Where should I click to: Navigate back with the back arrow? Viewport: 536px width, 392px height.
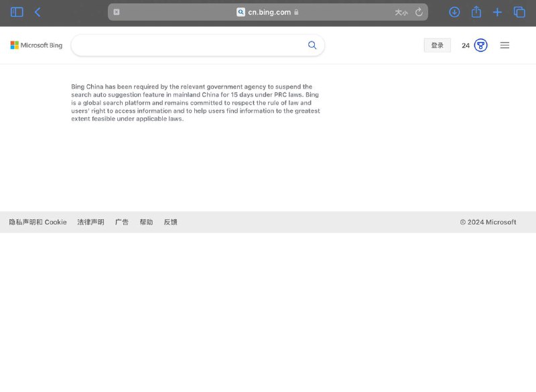(38, 12)
